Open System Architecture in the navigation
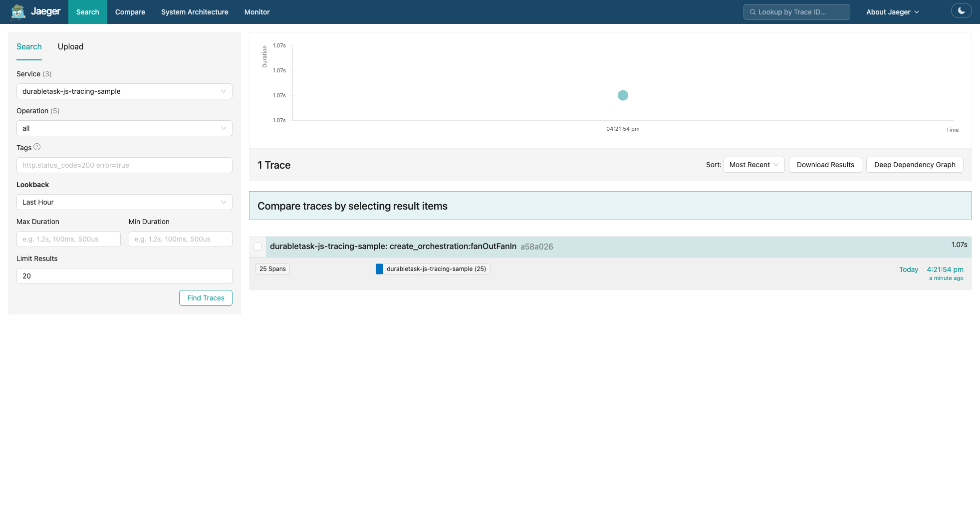980x527 pixels. tap(195, 12)
